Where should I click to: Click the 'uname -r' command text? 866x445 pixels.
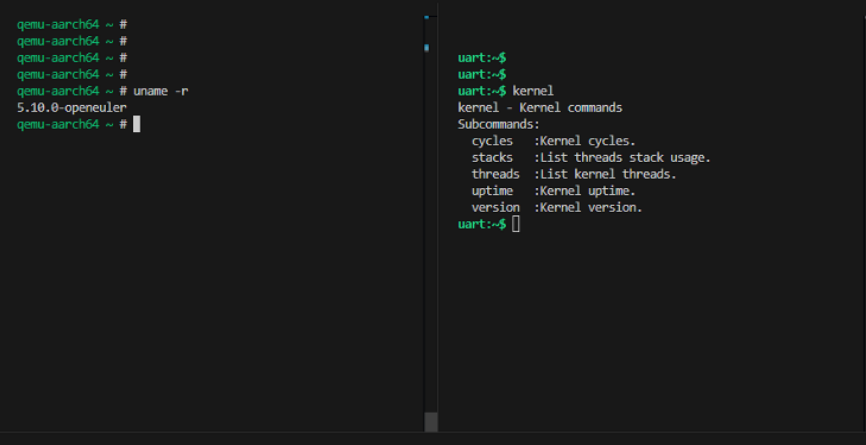coord(160,91)
